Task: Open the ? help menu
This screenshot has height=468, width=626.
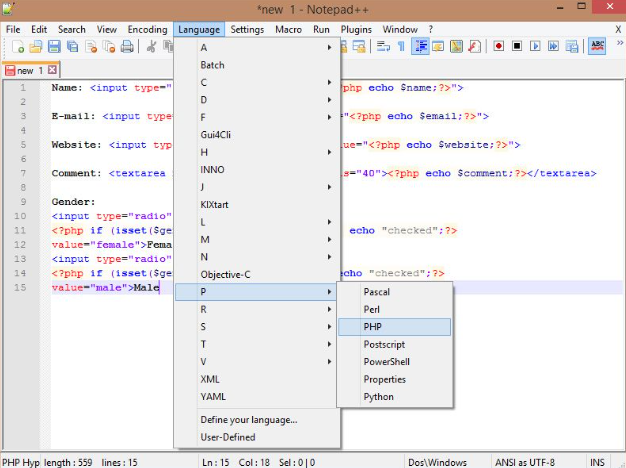Action: 430,30
